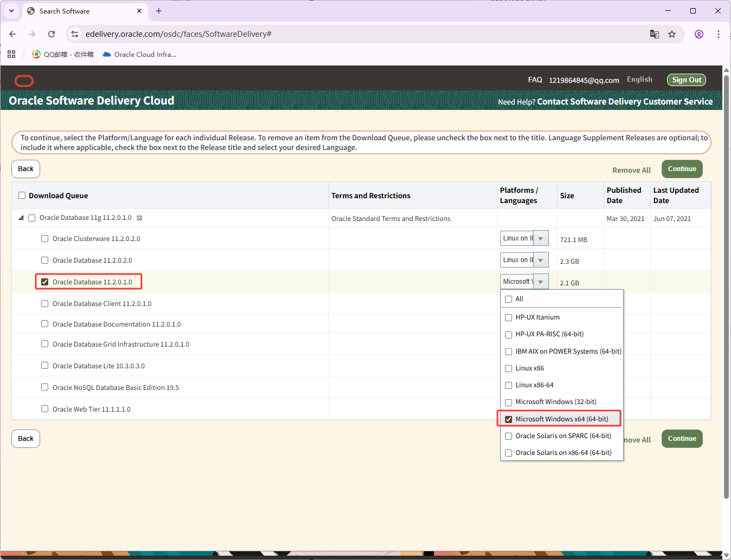The width and height of the screenshot is (731, 560).
Task: Check Oracle Clusterware 11.2.0.2.0
Action: tap(45, 238)
